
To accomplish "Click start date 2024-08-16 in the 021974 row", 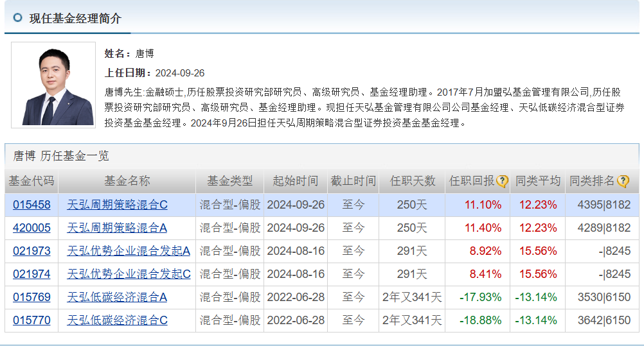I will coord(296,273).
